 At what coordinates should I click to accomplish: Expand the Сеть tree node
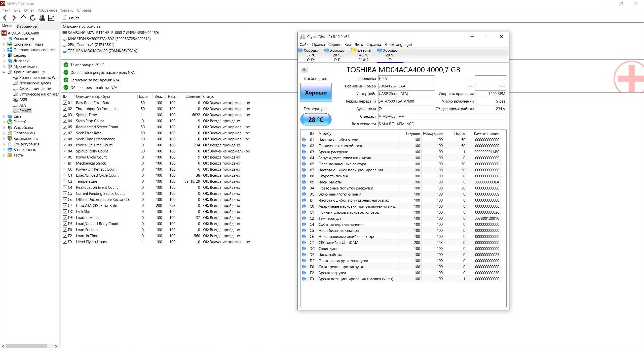pos(4,116)
